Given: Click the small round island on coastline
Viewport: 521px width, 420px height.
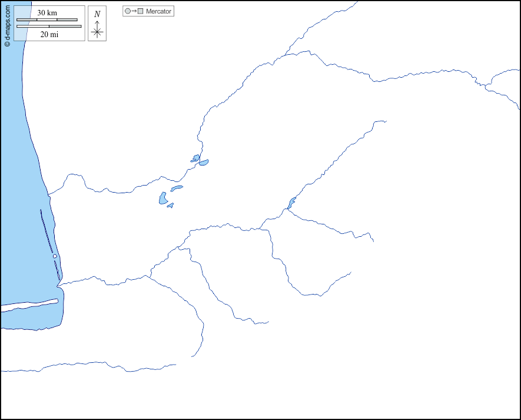Looking at the screenshot, I should (55, 256).
